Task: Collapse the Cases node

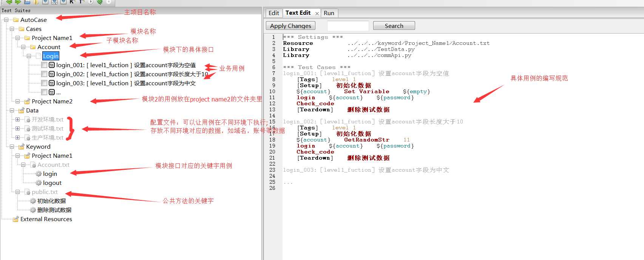Action: coord(12,29)
